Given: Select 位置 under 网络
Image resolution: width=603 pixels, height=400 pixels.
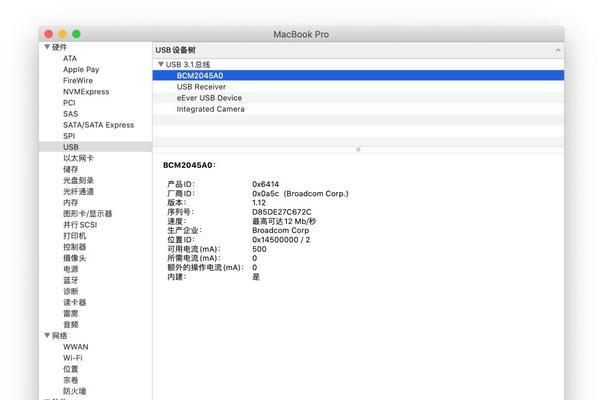Looking at the screenshot, I should (x=70, y=369).
